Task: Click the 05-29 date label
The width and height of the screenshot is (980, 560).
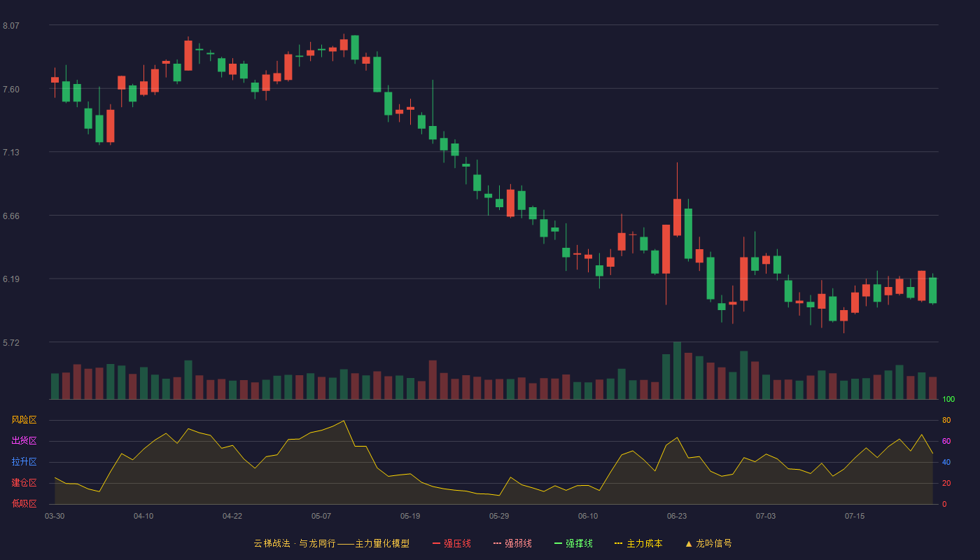Action: 499,516
